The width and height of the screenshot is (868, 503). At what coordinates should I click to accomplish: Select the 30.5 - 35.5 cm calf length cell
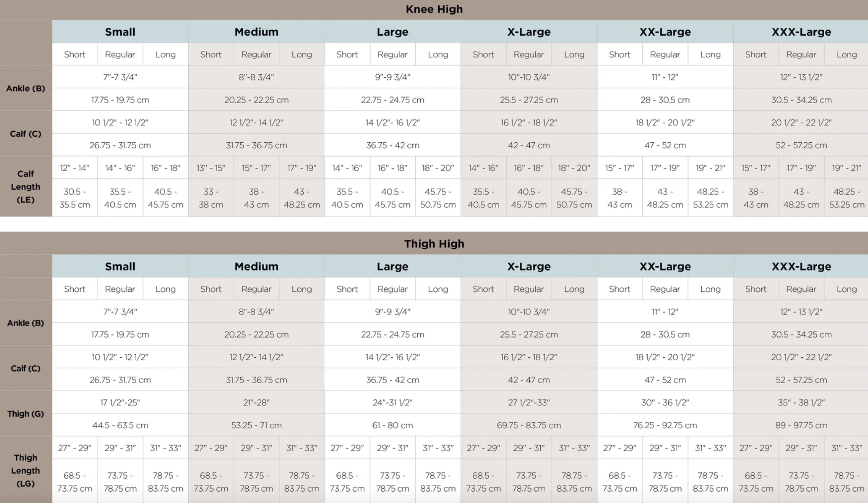pyautogui.click(x=75, y=198)
